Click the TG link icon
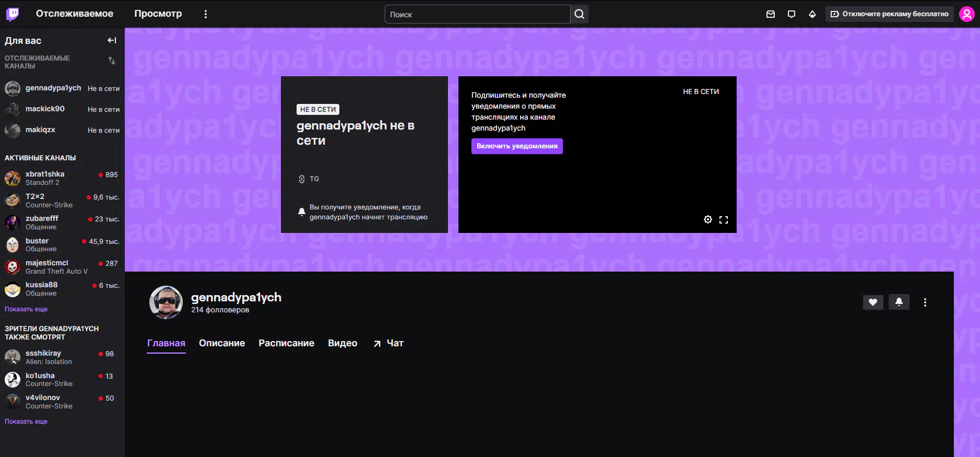 (x=302, y=179)
